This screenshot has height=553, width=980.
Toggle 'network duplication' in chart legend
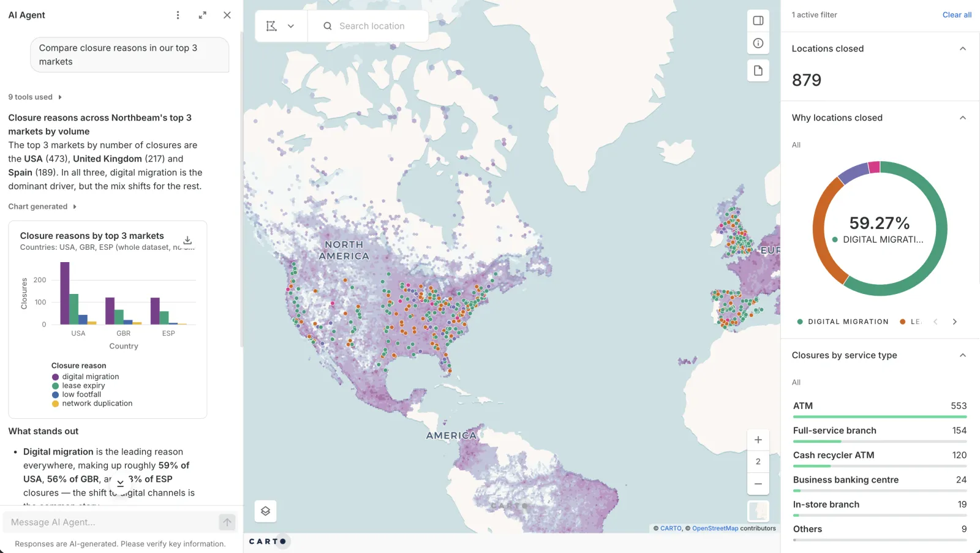point(92,404)
